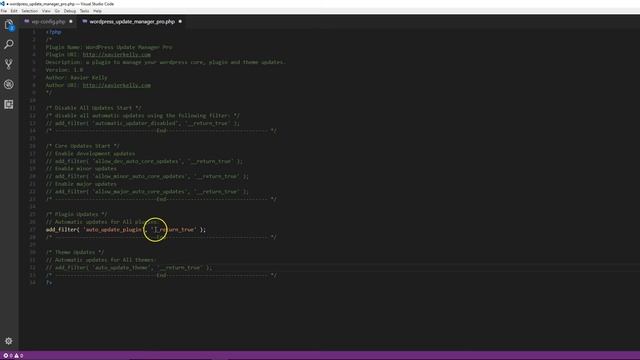Click the opening <?php tag on line 1
The height and width of the screenshot is (360, 640).
53,32
